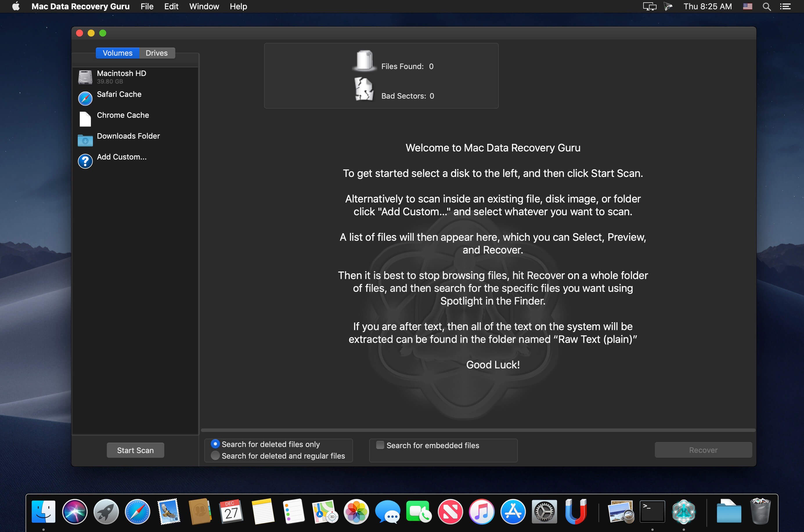804x532 pixels.
Task: Click the Bad Sectors: 0 label
Action: click(408, 96)
